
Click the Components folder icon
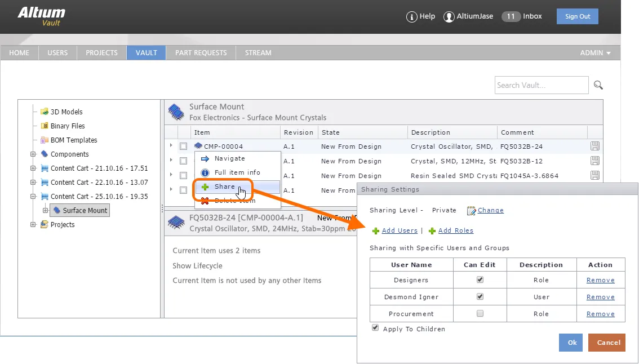coord(45,154)
